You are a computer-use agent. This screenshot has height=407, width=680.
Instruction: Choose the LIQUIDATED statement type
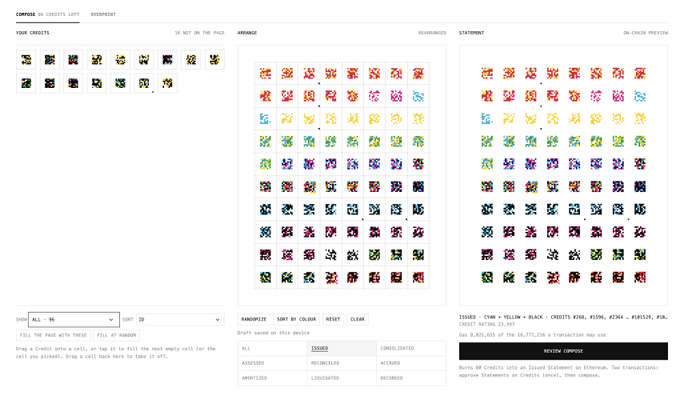click(x=342, y=378)
